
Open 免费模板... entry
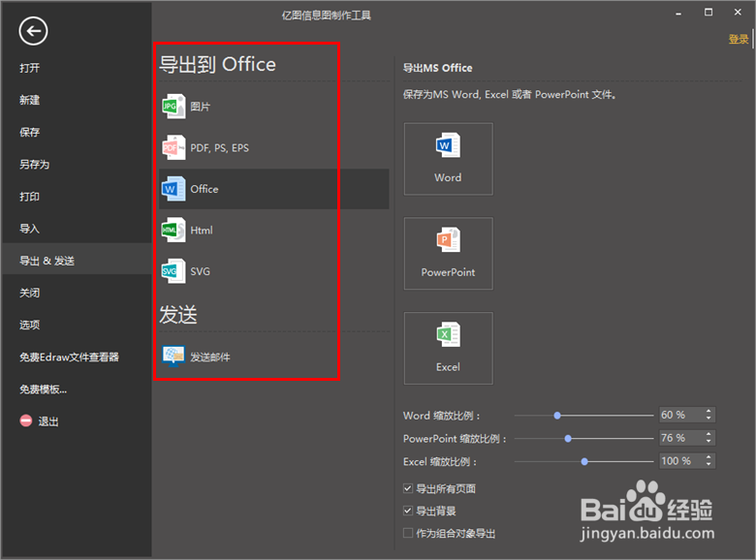click(x=43, y=389)
